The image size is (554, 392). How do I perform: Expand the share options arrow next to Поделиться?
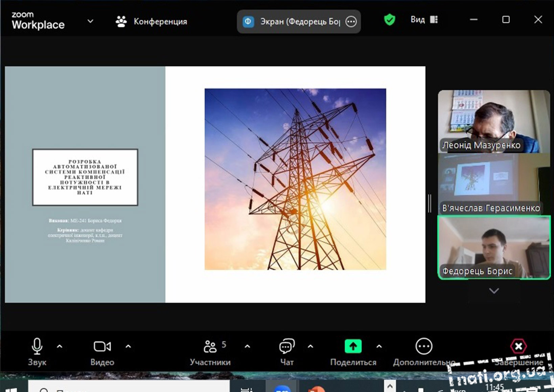point(379,346)
